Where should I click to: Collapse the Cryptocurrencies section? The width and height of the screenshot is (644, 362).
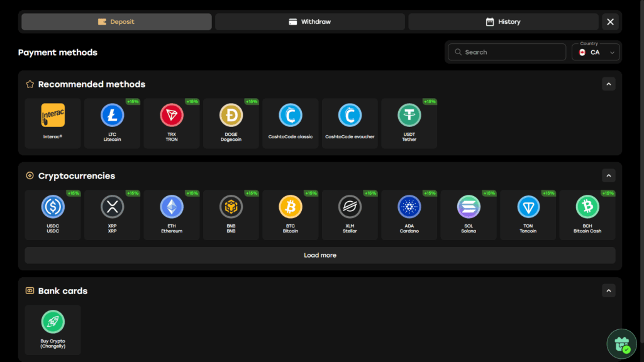608,176
